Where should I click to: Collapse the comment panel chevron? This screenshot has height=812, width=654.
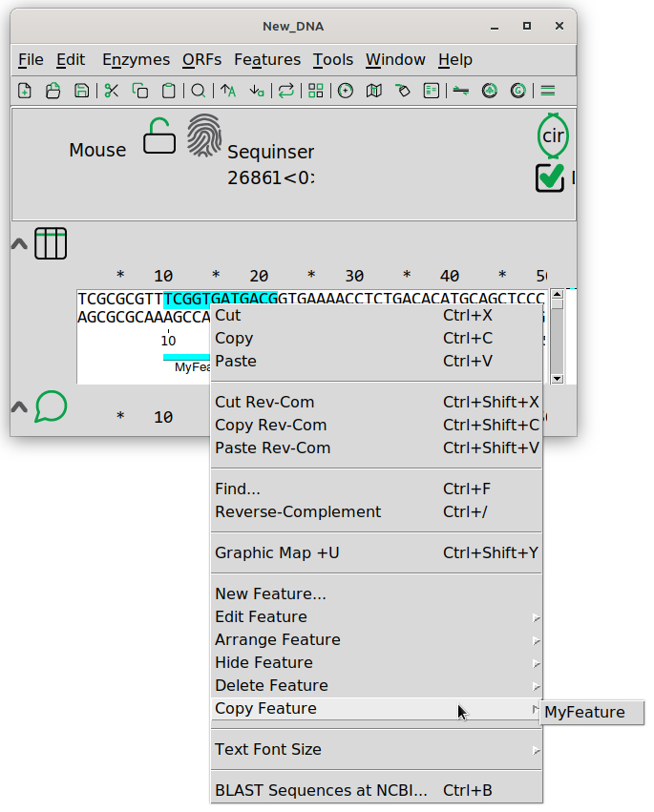coord(19,406)
